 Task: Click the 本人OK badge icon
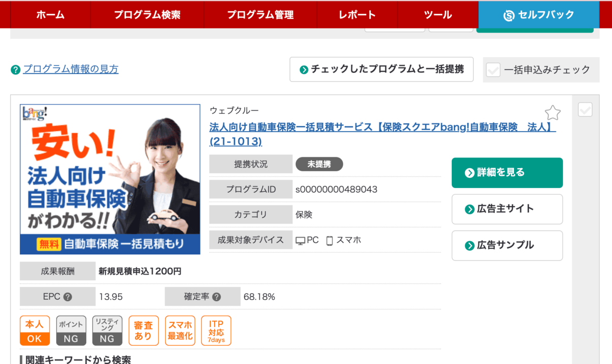(35, 331)
